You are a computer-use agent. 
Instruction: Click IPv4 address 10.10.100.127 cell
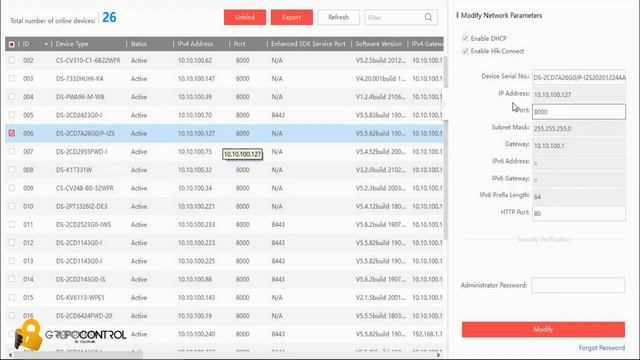[x=196, y=133]
